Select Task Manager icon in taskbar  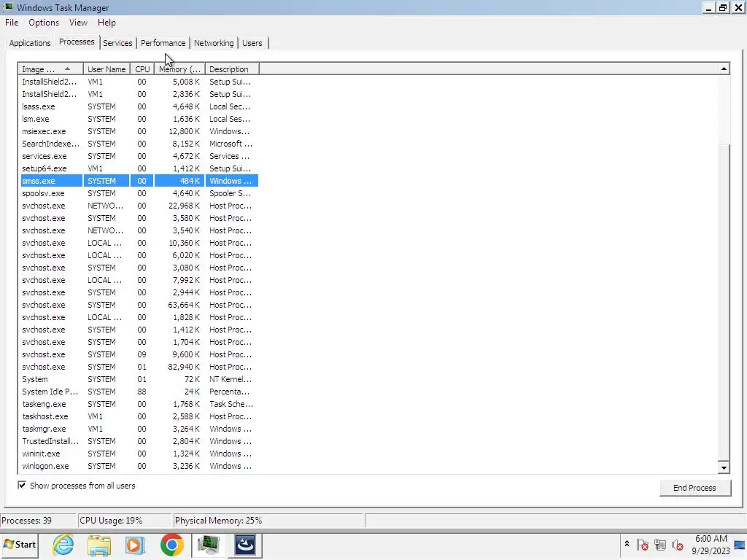click(x=208, y=545)
